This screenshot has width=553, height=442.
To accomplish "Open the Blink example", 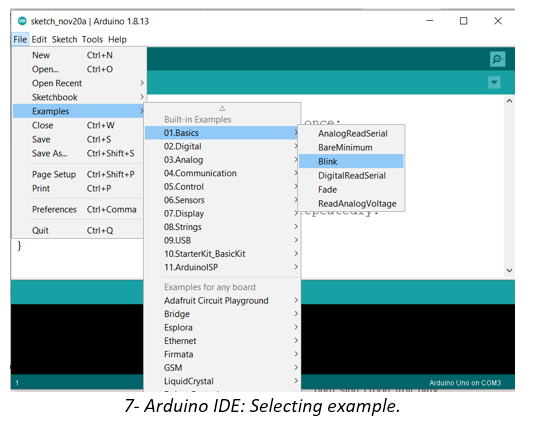I will pos(351,162).
